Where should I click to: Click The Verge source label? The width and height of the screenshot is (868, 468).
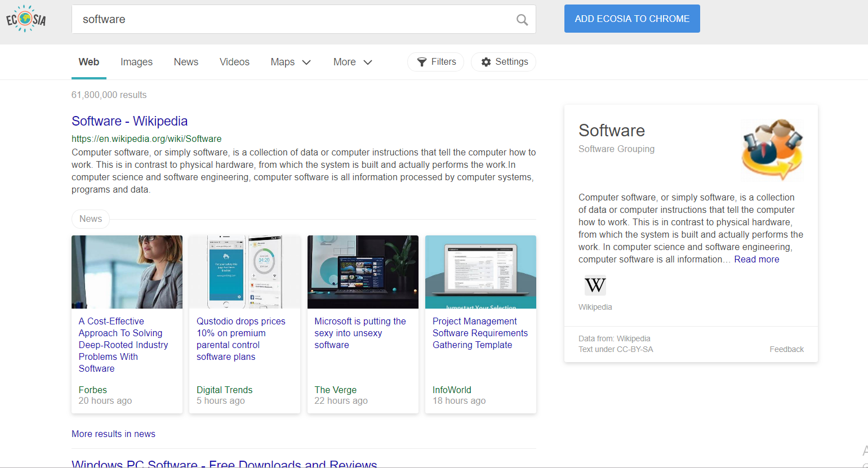click(x=335, y=390)
